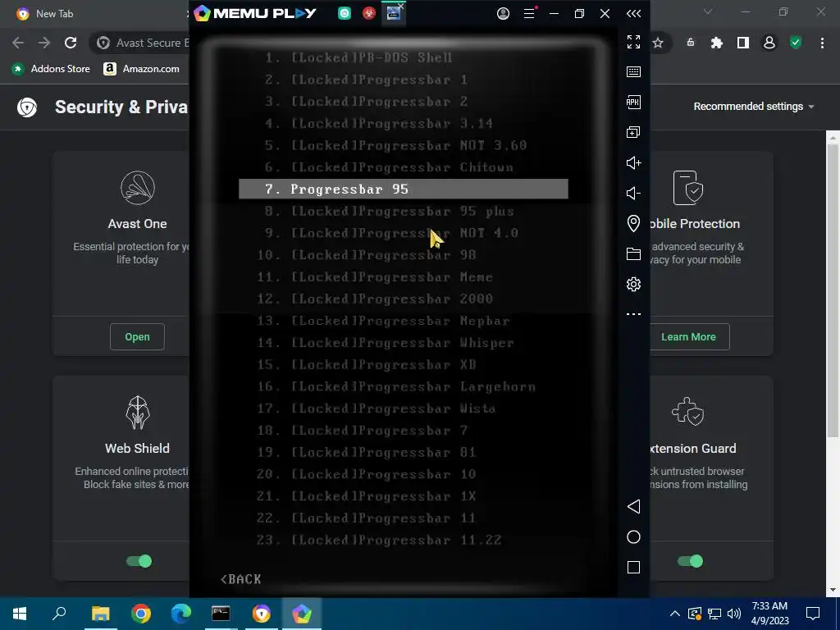Go back in Avast browser
Screen dimensions: 840x630
pos(18,43)
